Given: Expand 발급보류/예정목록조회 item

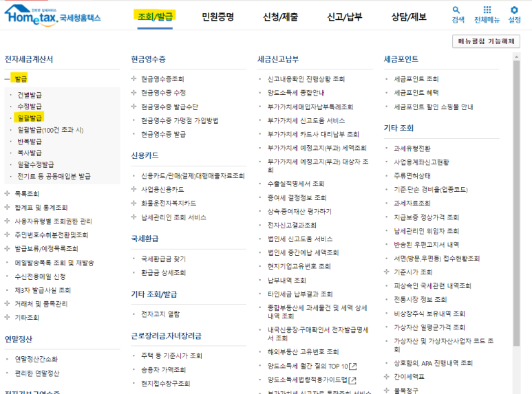Looking at the screenshot, I should [x=7, y=248].
